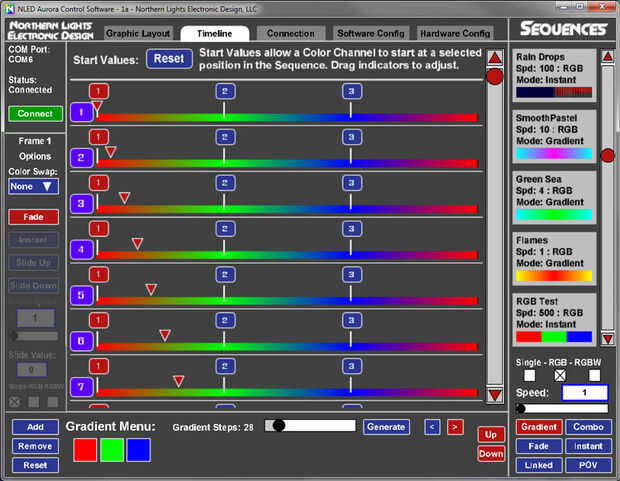Open the Software Config tab
The width and height of the screenshot is (620, 481).
pos(371,34)
